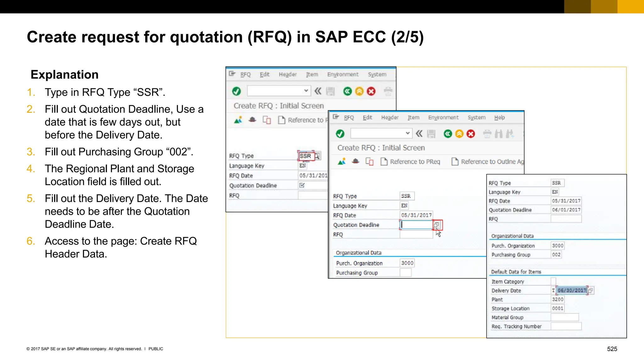The width and height of the screenshot is (644, 362).
Task: Click empty Quotation Deadline field in middle window
Action: [x=416, y=225]
